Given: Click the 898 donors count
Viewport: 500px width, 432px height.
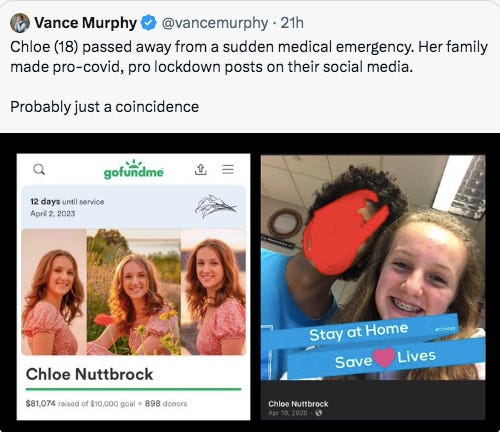Looking at the screenshot, I should tap(166, 403).
